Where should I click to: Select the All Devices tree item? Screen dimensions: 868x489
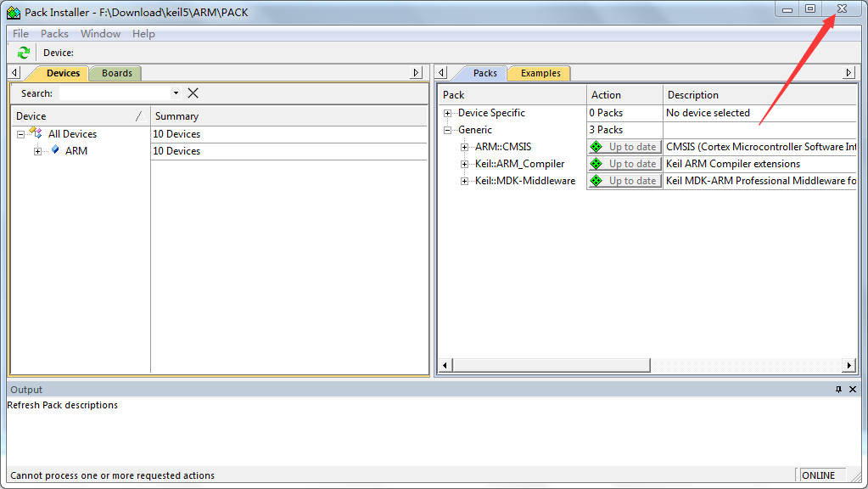[72, 134]
